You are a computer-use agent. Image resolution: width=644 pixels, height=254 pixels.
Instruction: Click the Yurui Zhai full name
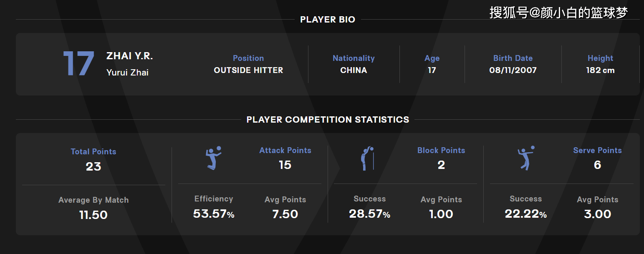pos(127,73)
